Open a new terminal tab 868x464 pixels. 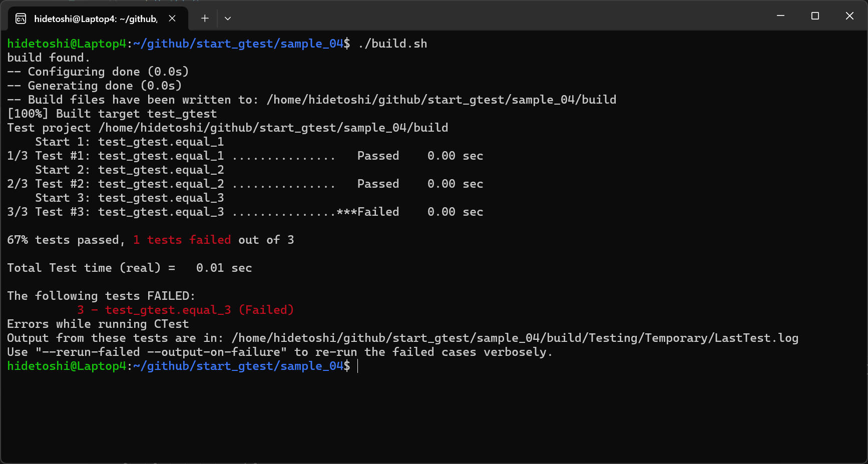205,19
